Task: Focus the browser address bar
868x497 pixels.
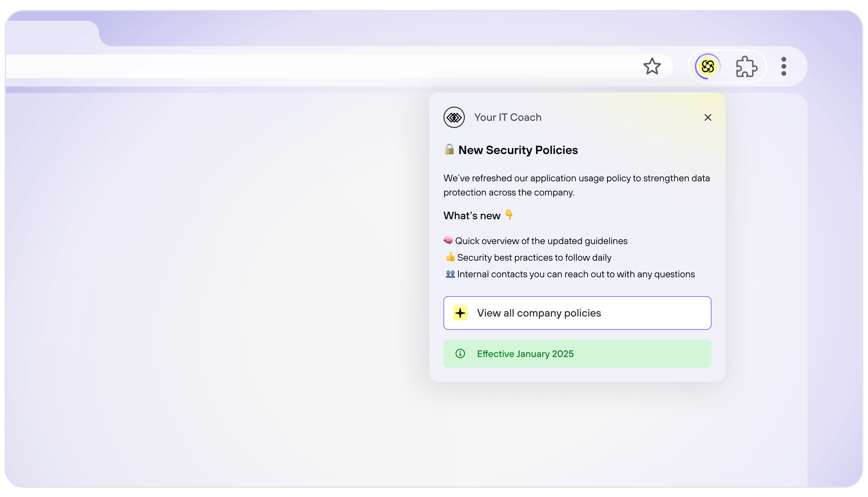Action: 307,66
